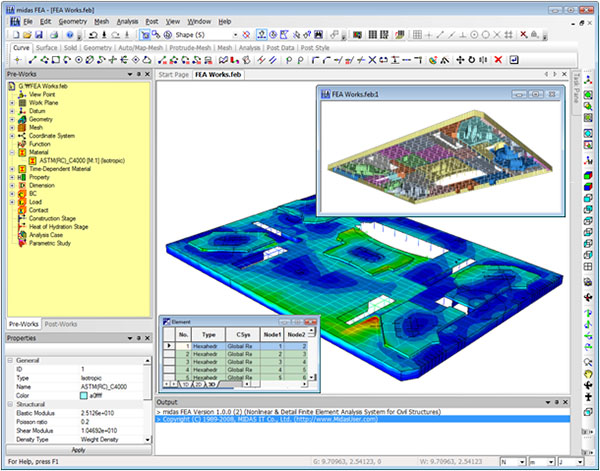Select the line drawing tool in Curve toolbar
The image size is (600, 471).
(x=33, y=60)
